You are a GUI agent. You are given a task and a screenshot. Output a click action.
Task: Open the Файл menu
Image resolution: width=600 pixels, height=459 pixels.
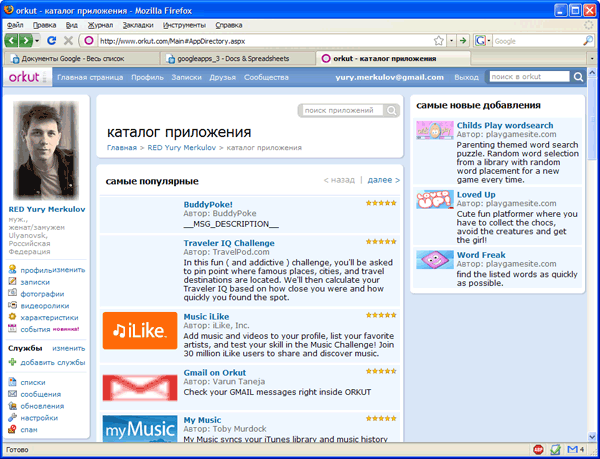coord(15,25)
